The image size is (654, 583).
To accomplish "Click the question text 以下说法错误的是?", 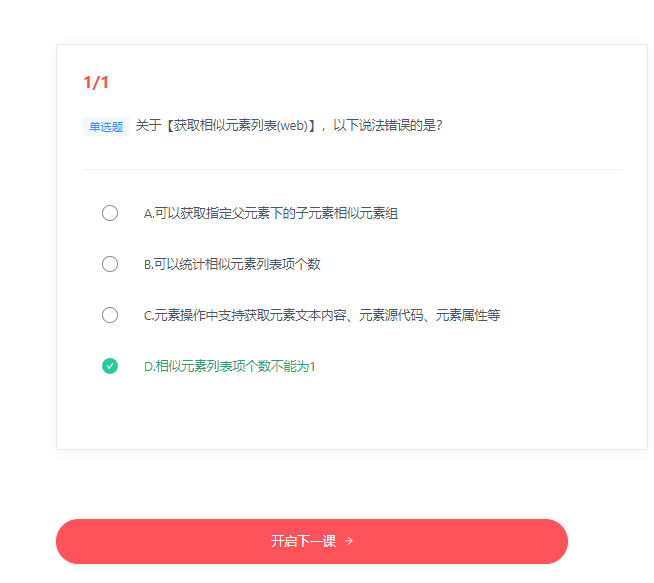I will point(388,126).
